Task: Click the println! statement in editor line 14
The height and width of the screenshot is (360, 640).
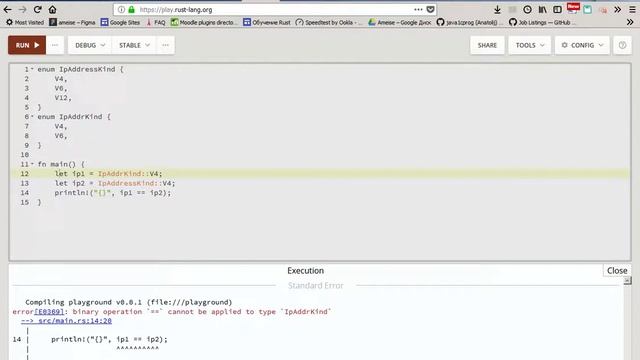Action: coord(113,193)
